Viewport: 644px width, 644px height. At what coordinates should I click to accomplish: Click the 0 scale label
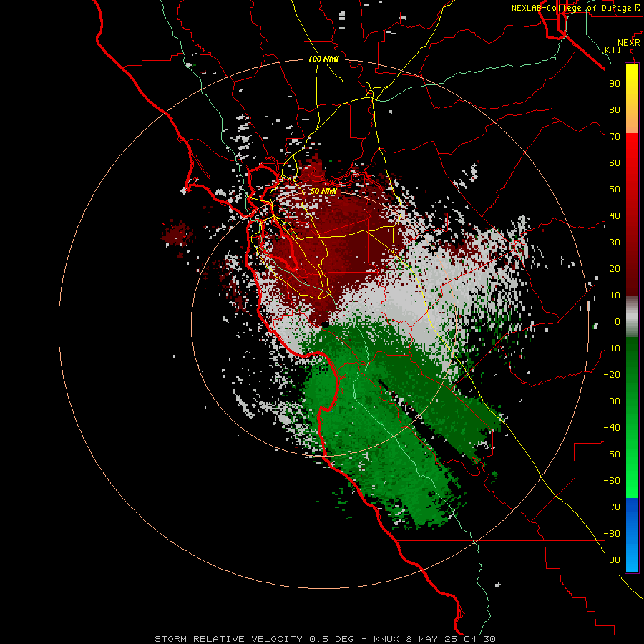[x=618, y=322]
